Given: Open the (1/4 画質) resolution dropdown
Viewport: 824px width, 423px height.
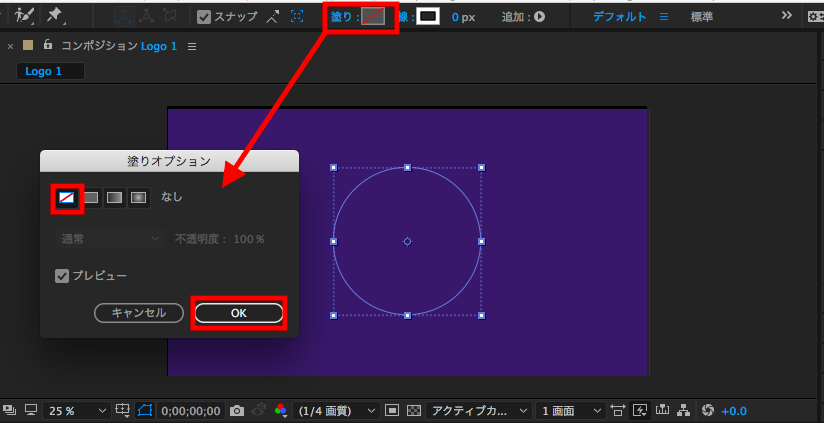Looking at the screenshot, I should (336, 411).
